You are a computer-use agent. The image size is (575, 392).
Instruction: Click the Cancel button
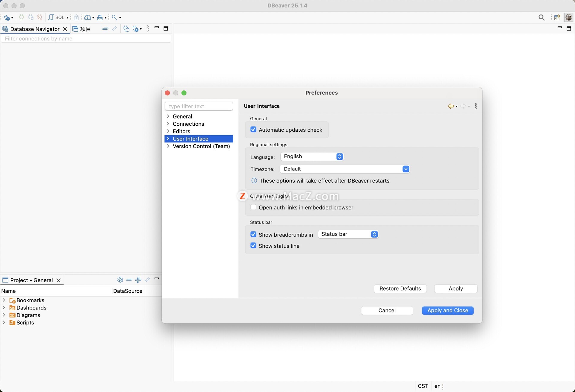[387, 310]
